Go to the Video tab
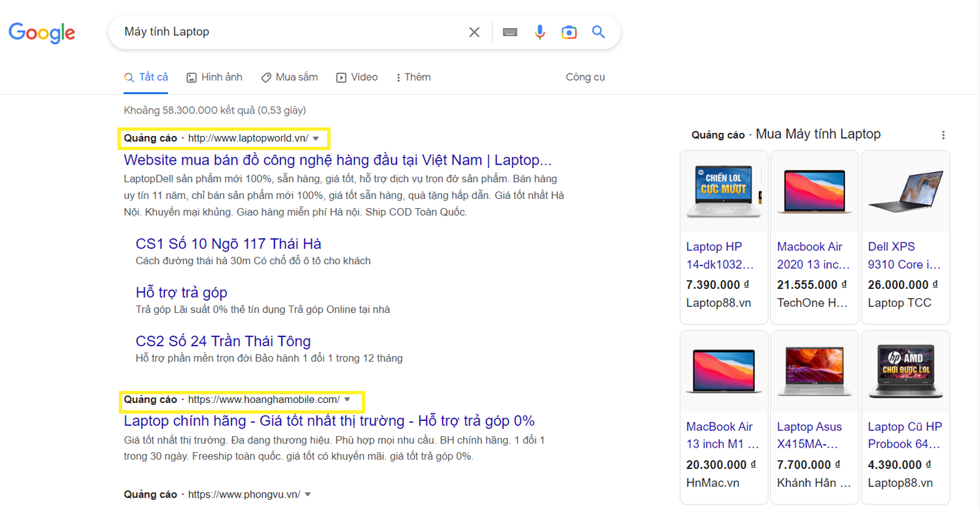This screenshot has width=980, height=509. click(357, 77)
